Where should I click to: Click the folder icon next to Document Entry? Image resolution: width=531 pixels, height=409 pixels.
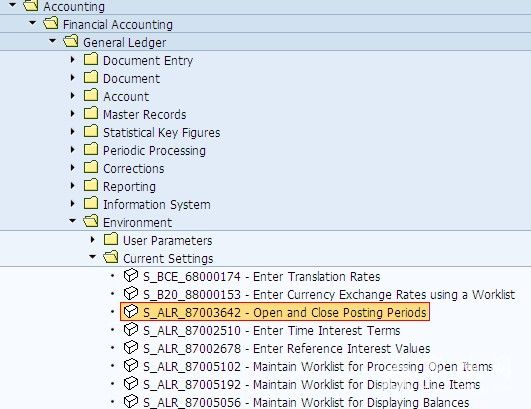click(91, 59)
